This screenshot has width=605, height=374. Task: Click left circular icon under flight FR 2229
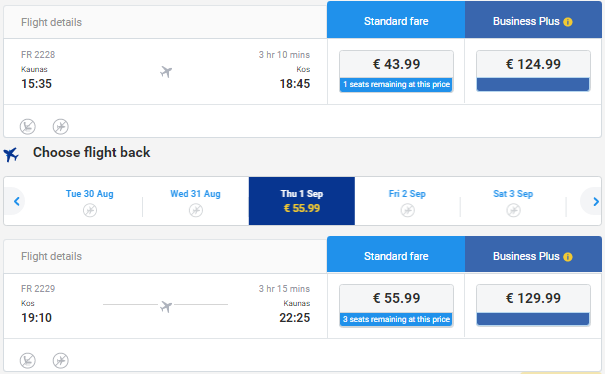(x=28, y=360)
